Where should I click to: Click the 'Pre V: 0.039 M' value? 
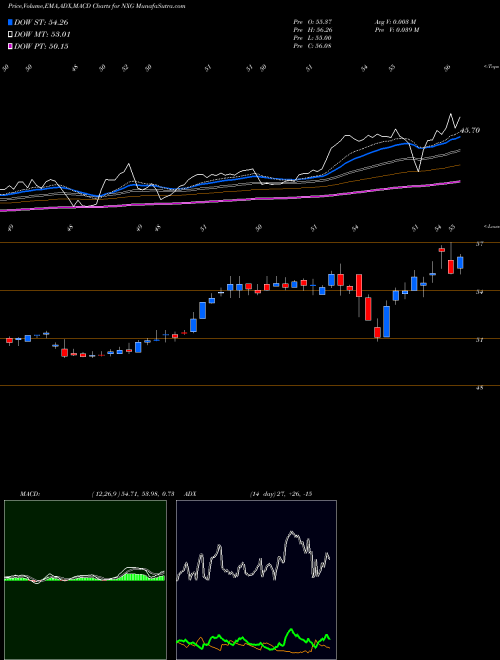click(x=396, y=30)
